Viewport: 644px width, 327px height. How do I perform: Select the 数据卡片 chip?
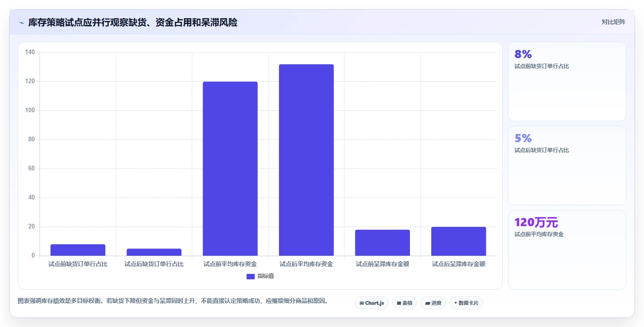[466, 303]
